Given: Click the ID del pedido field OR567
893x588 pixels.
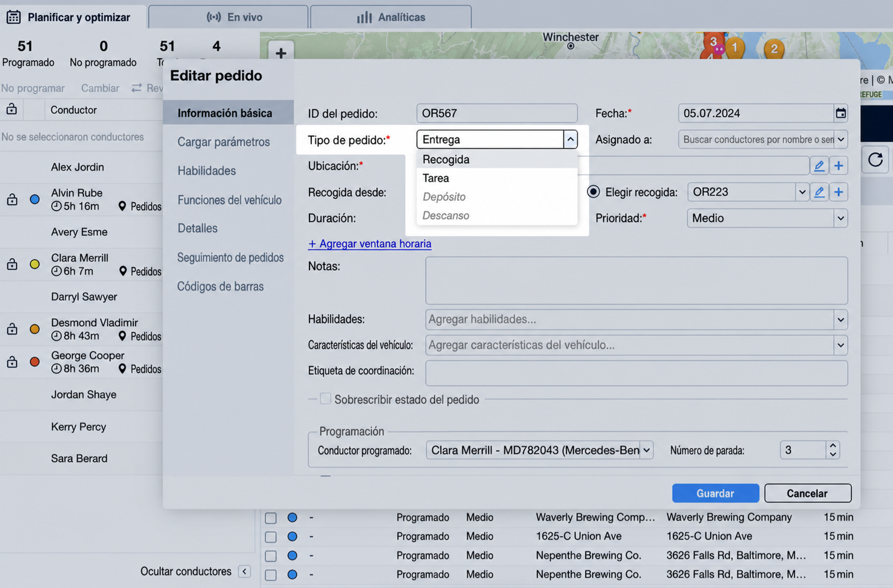Looking at the screenshot, I should (497, 113).
